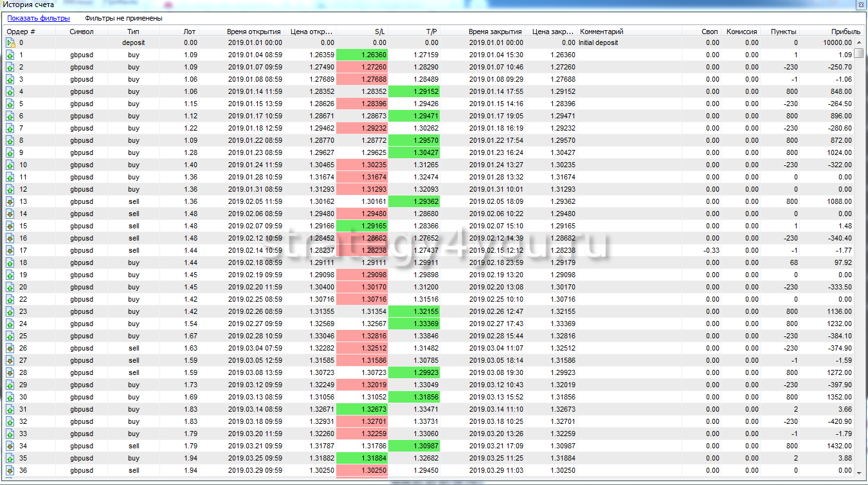Screen dimensions: 868x485
Task: Sort table by Время открытия header
Action: (x=253, y=32)
